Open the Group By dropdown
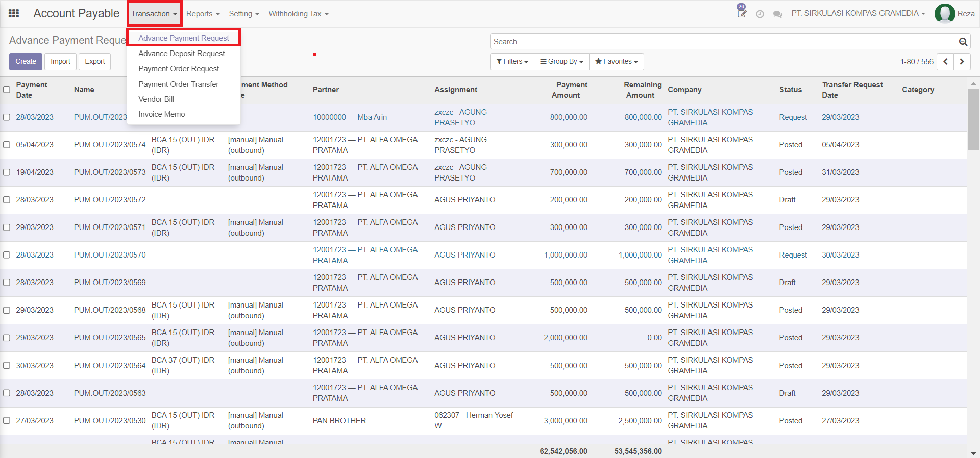The image size is (980, 458). pos(561,62)
